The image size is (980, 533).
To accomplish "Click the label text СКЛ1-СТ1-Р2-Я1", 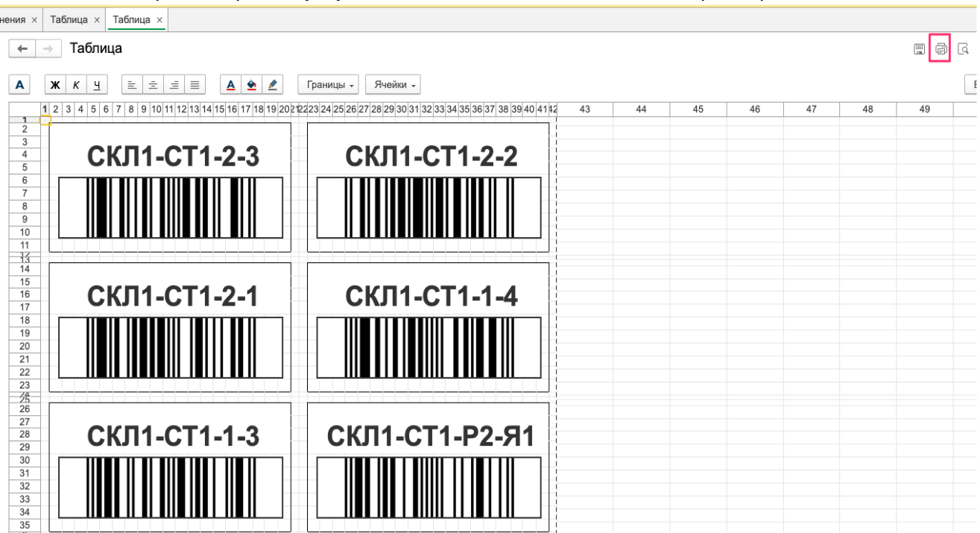I will [431, 436].
